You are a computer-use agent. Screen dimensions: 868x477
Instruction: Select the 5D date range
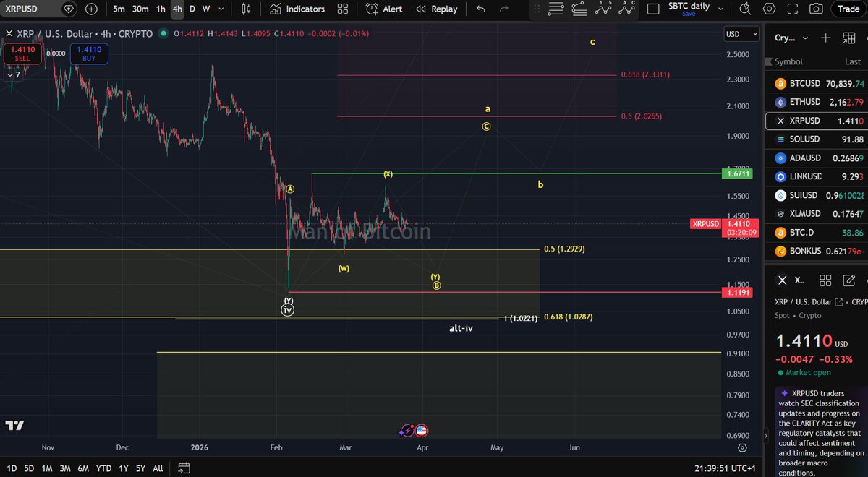pyautogui.click(x=30, y=468)
